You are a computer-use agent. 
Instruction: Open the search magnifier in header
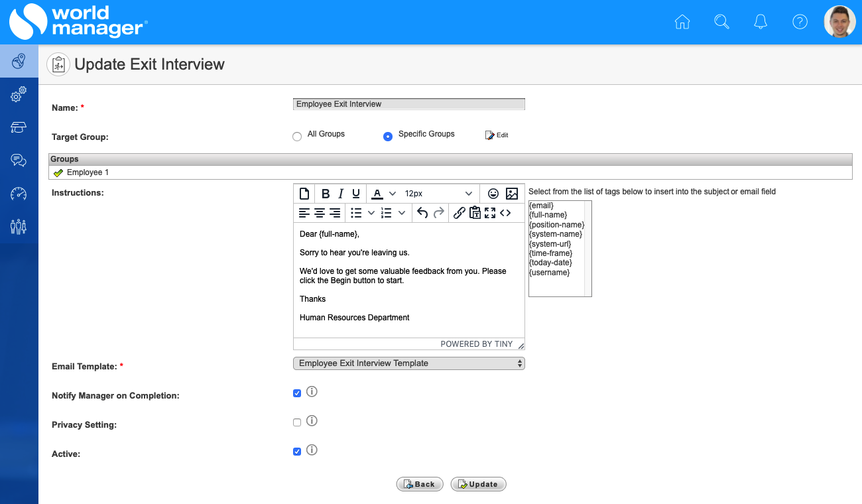point(721,22)
